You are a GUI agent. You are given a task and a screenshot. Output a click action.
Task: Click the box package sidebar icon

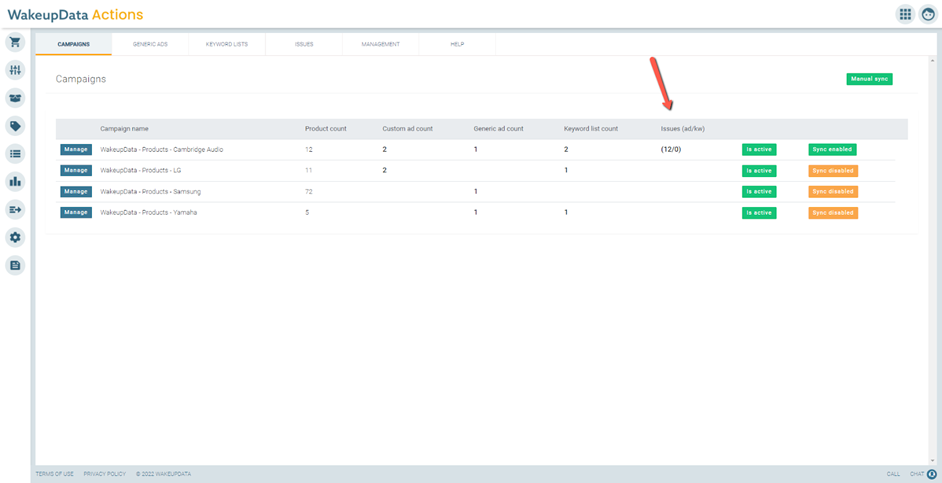[x=15, y=98]
